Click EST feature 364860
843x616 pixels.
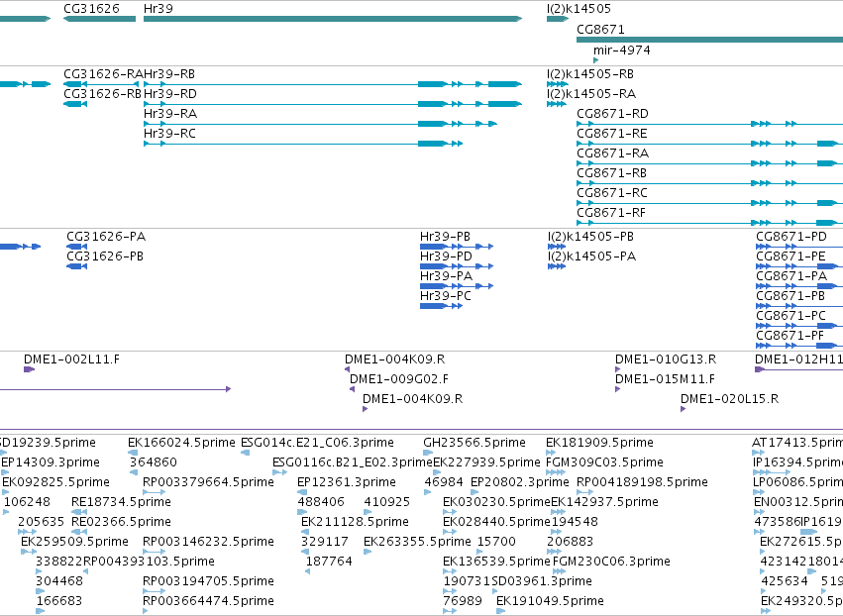point(134,472)
